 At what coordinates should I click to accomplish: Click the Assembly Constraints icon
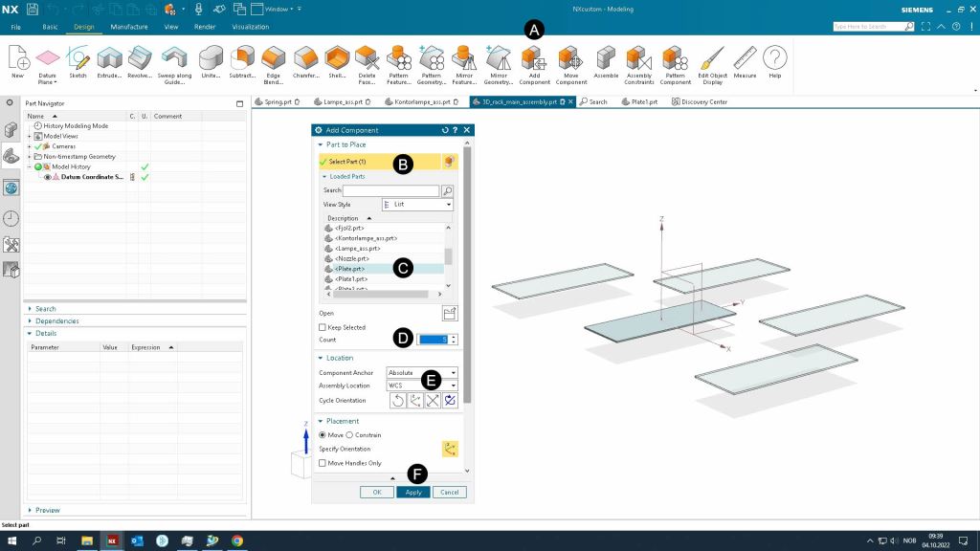tap(638, 58)
